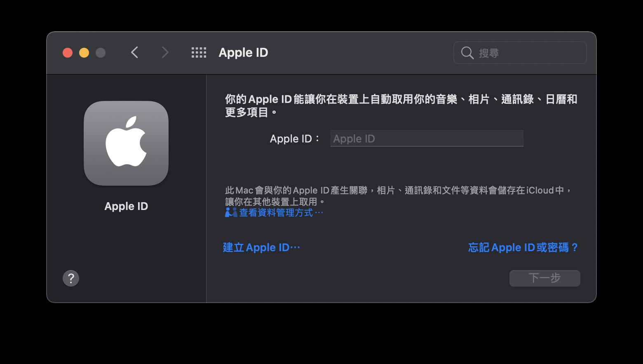Open the 建立 Apple ID link
643x364 pixels.
click(261, 247)
